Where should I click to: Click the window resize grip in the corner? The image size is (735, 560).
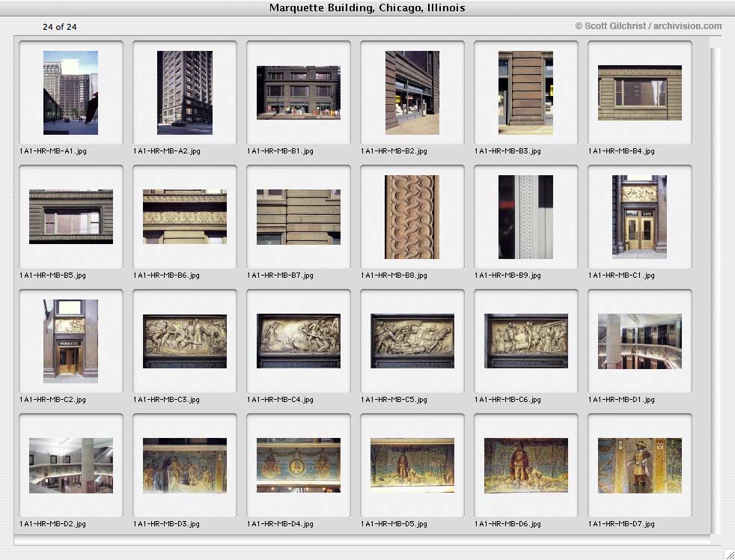click(x=728, y=554)
